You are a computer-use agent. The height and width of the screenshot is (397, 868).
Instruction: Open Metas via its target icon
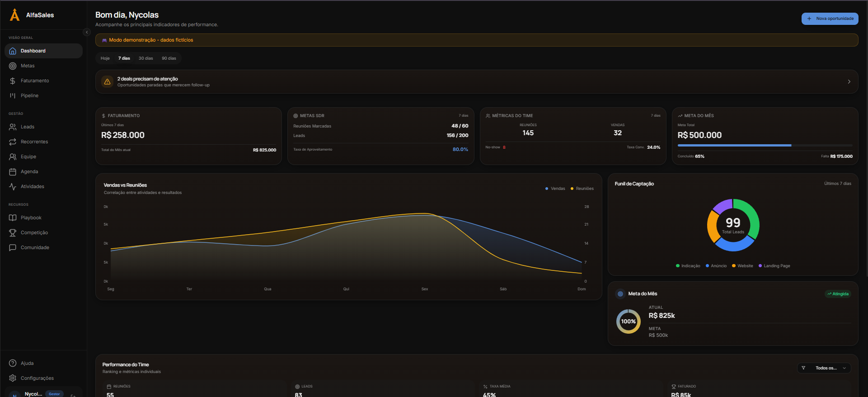(x=13, y=66)
